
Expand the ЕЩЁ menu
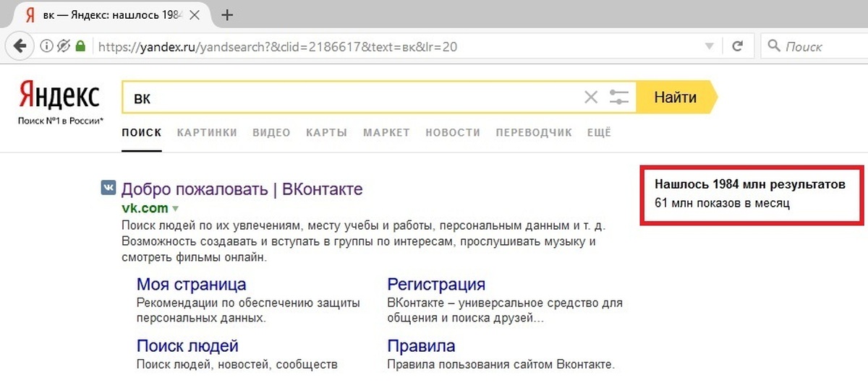(x=599, y=132)
